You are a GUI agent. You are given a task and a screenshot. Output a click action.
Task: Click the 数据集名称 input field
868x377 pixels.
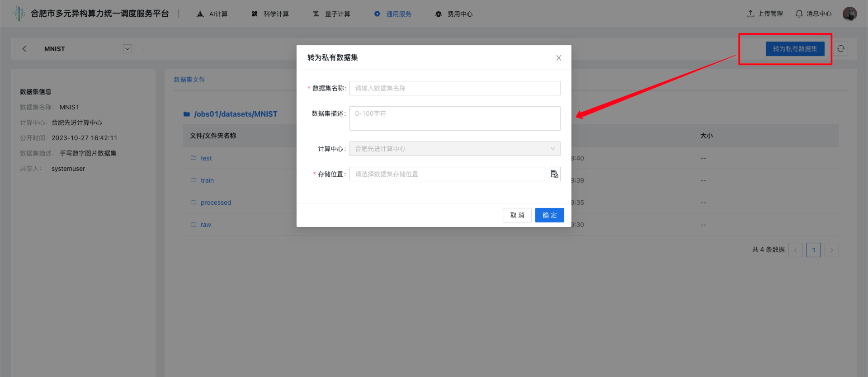click(454, 88)
